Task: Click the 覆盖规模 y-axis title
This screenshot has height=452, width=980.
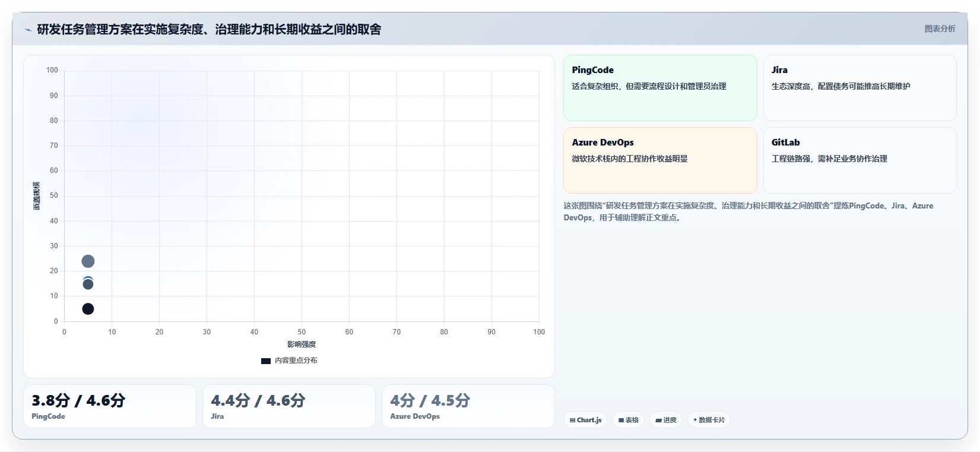Action: click(x=37, y=196)
